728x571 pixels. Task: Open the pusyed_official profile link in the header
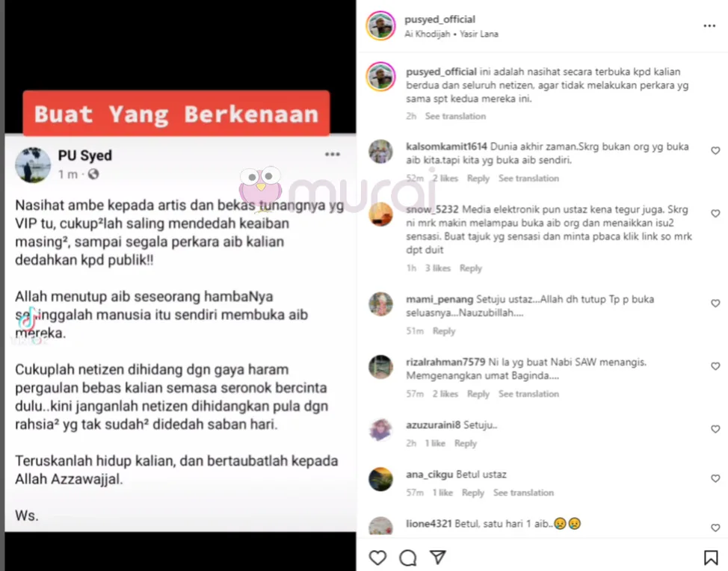[439, 19]
